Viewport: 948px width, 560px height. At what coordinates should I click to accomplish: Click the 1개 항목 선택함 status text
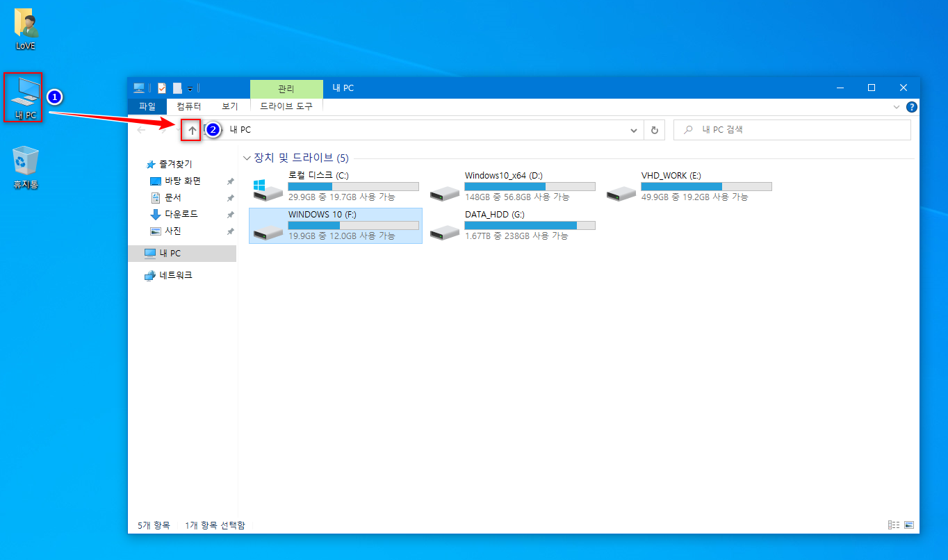coord(215,525)
